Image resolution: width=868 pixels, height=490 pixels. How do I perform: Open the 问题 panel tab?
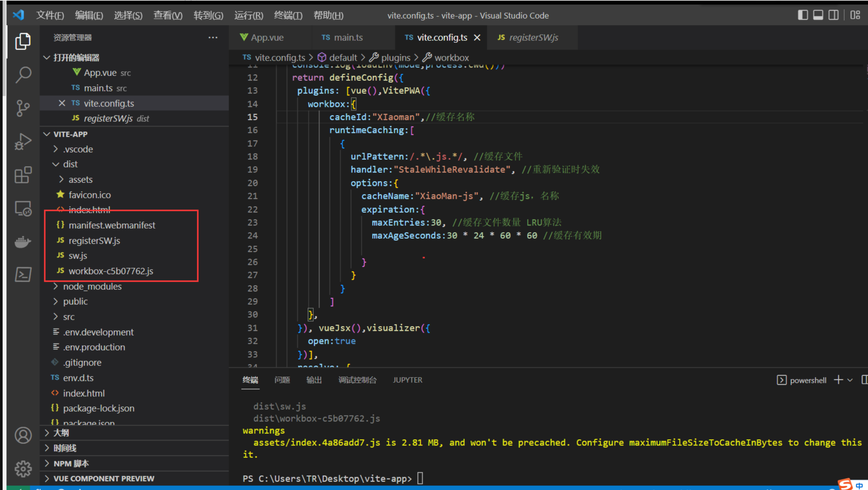282,380
